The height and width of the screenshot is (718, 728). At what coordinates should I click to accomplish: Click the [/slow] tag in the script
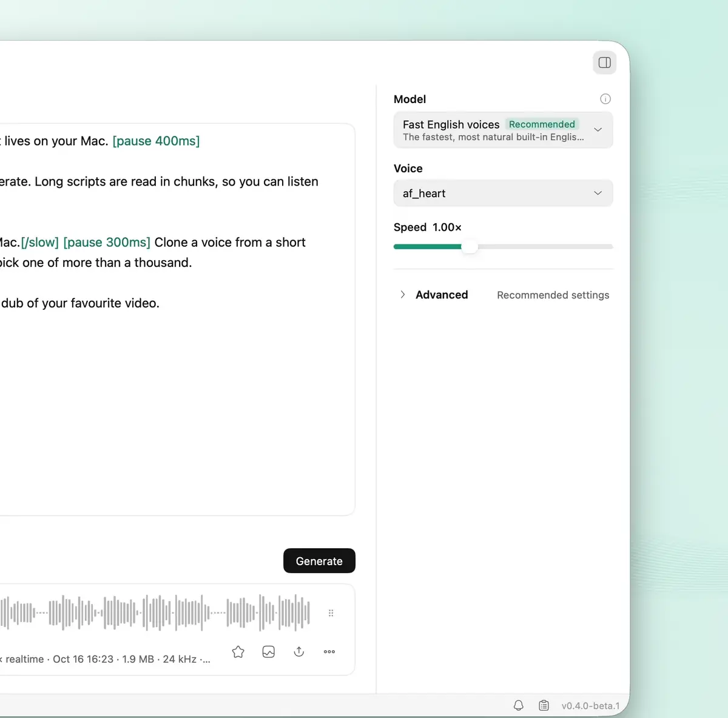(40, 242)
